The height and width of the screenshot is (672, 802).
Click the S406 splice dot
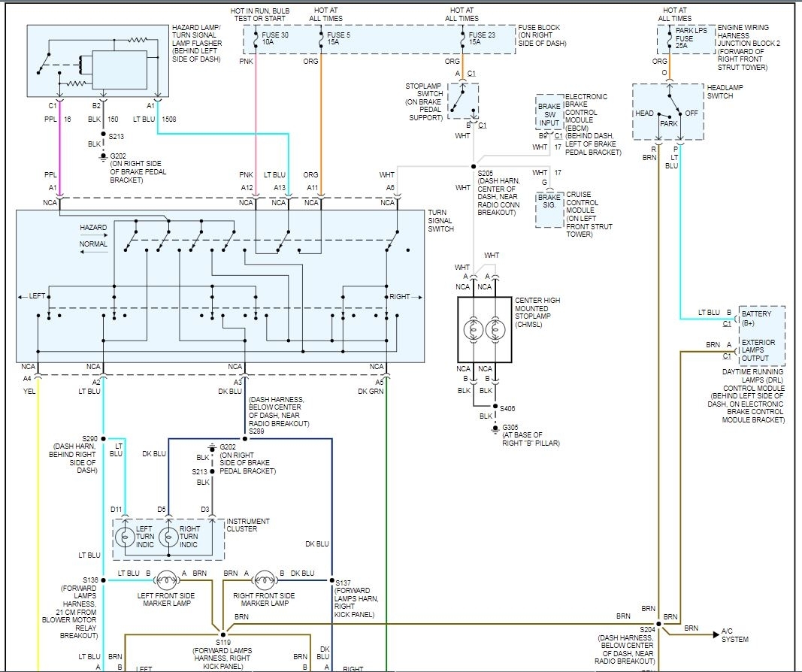495,407
